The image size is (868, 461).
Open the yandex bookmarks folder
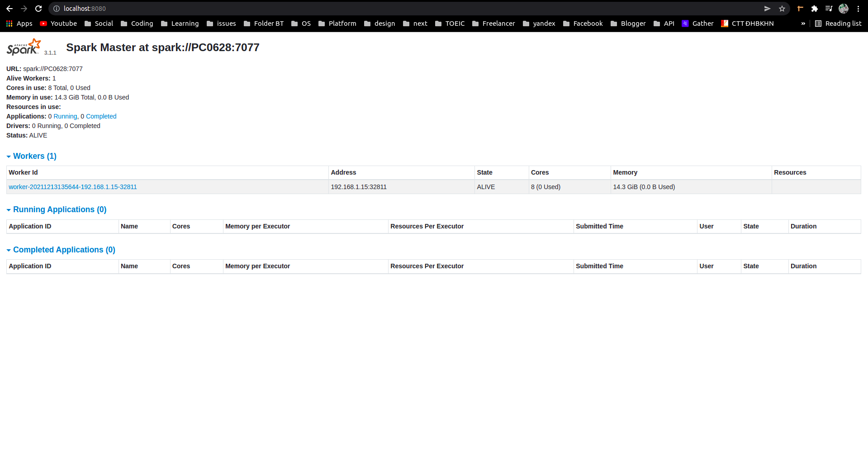(539, 24)
